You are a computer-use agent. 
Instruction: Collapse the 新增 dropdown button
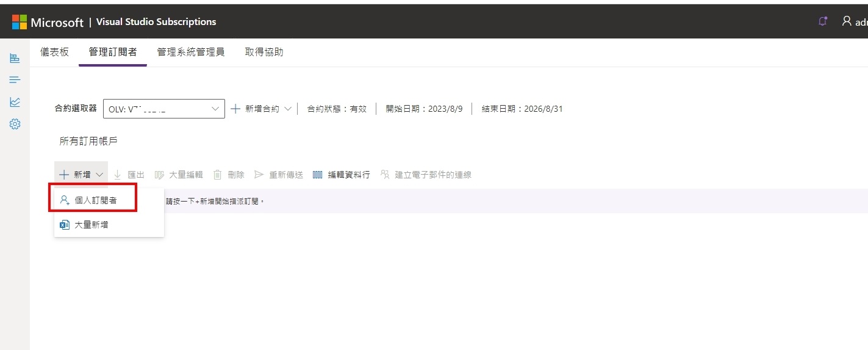coord(81,175)
